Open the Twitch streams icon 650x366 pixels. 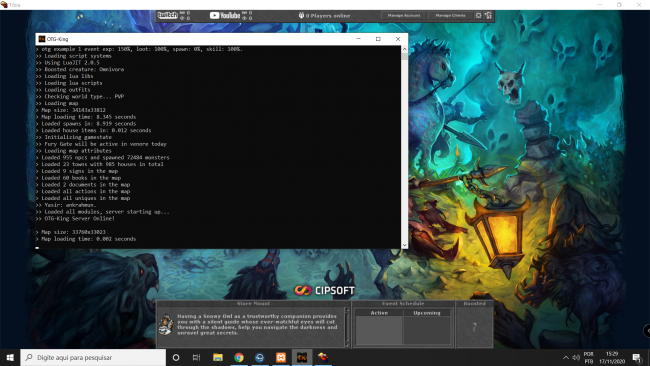coord(168,16)
